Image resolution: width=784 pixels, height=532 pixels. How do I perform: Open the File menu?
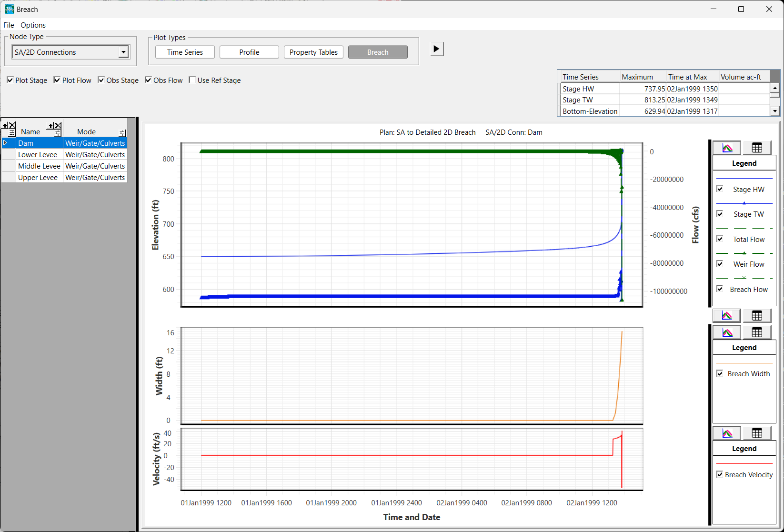coord(9,25)
